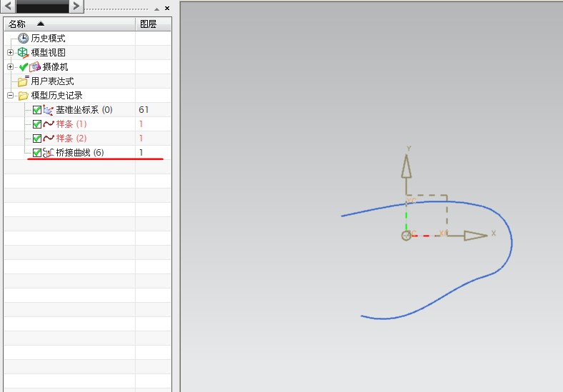Select the 基准坐标系 (0) feature
The height and width of the screenshot is (392, 563).
[84, 110]
